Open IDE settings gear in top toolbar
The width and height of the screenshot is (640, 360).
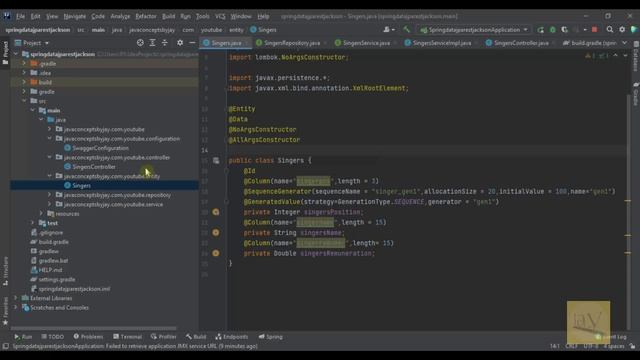click(622, 29)
